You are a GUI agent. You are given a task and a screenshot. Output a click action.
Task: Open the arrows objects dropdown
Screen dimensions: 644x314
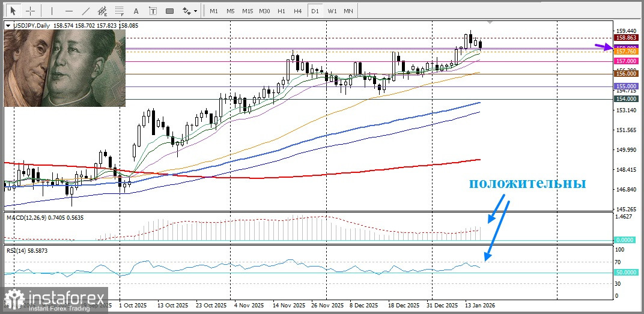click(x=190, y=11)
